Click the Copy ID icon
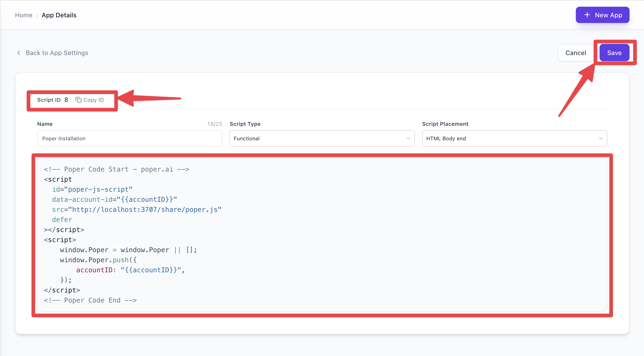Image resolution: width=644 pixels, height=356 pixels. coord(79,100)
